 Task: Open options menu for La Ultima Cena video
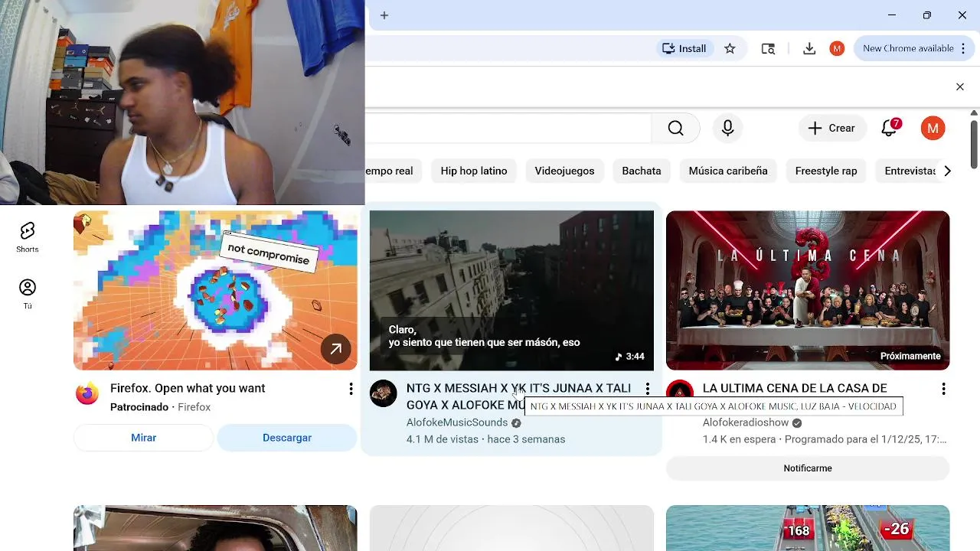pyautogui.click(x=944, y=389)
